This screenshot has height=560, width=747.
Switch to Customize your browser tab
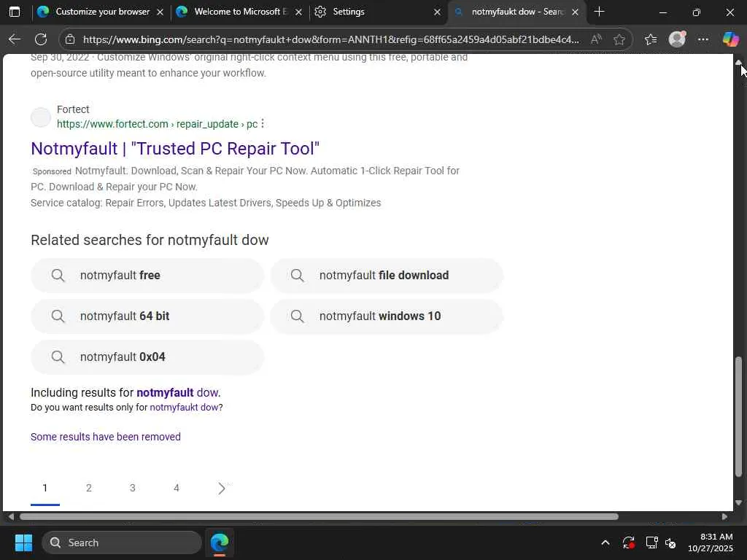(x=101, y=12)
